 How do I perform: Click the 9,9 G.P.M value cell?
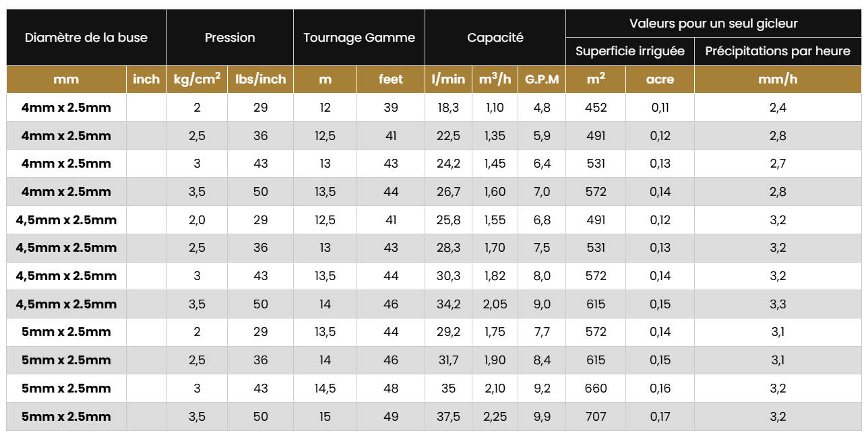(542, 417)
